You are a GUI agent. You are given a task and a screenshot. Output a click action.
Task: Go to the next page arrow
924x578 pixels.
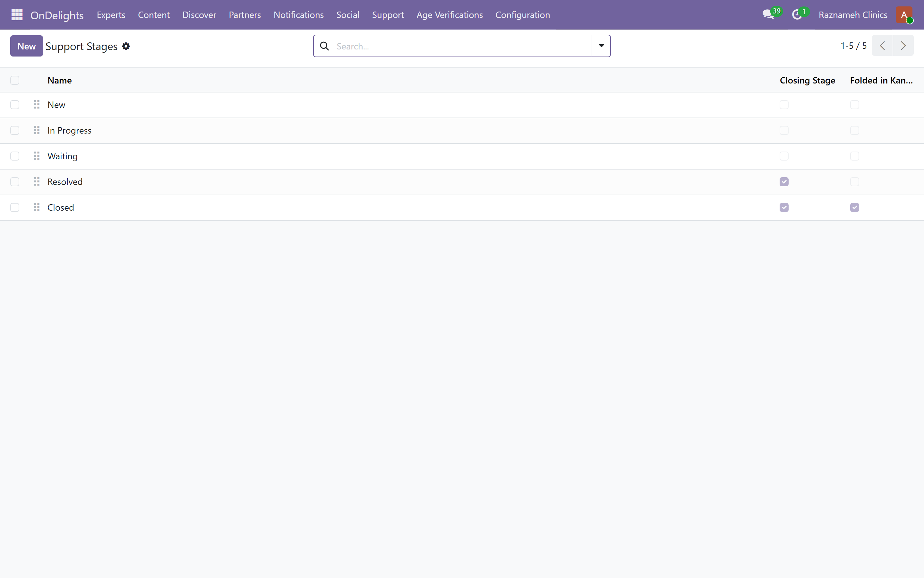903,46
